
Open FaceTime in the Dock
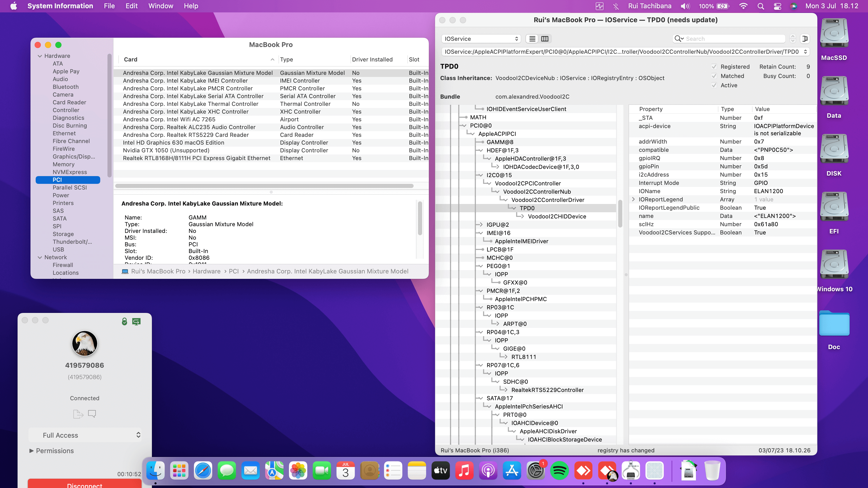click(x=322, y=470)
